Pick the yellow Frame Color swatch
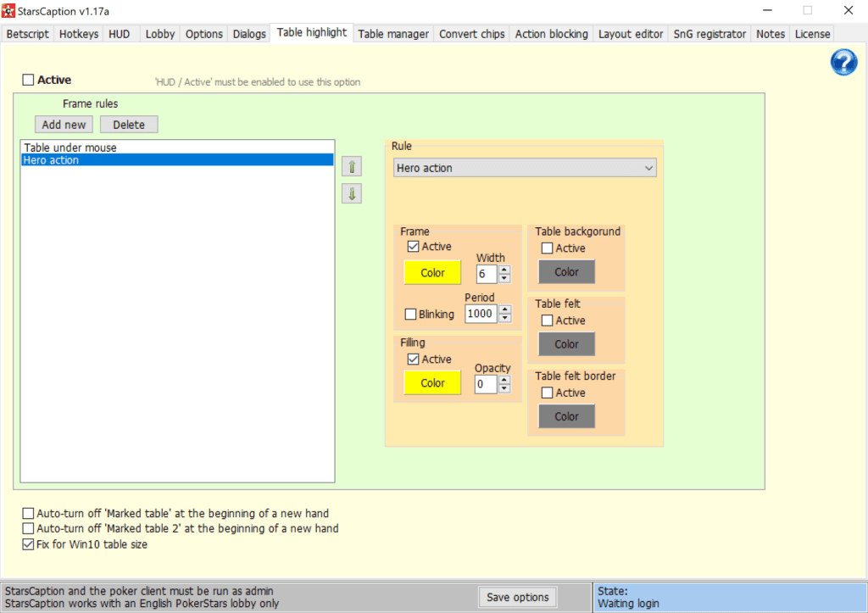This screenshot has width=868, height=613. [432, 272]
